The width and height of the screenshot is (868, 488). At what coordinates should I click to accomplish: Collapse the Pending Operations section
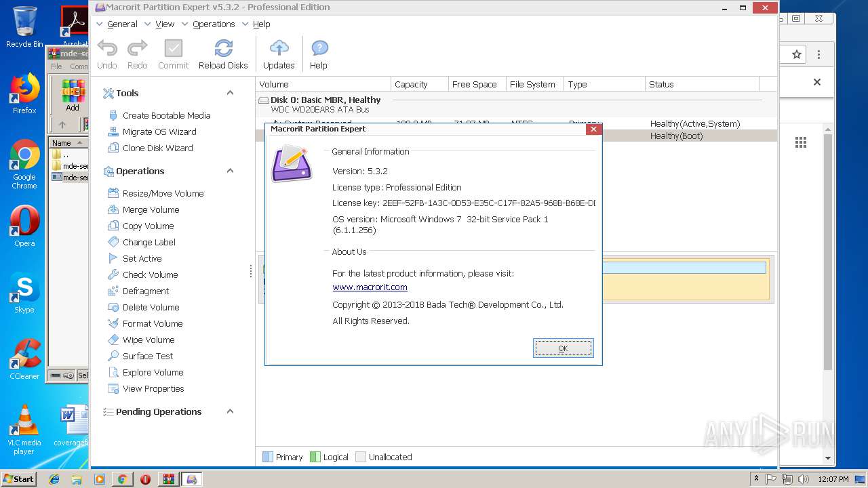[230, 411]
